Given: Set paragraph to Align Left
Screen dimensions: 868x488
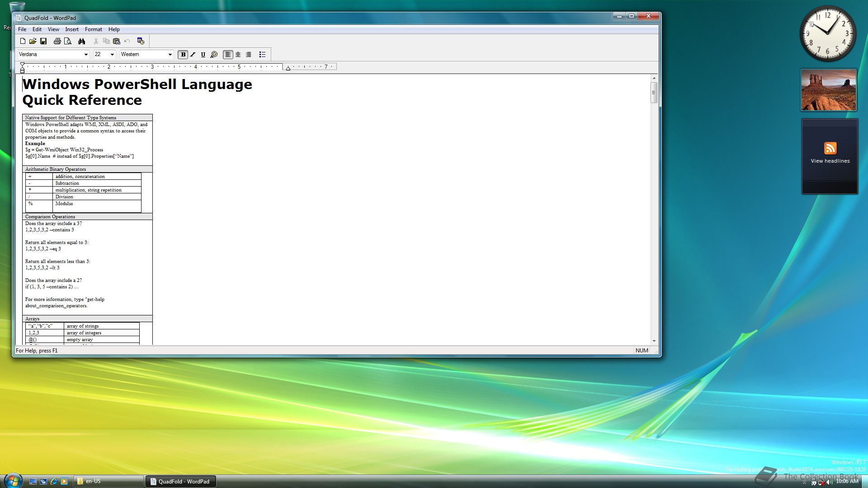Looking at the screenshot, I should (x=228, y=55).
